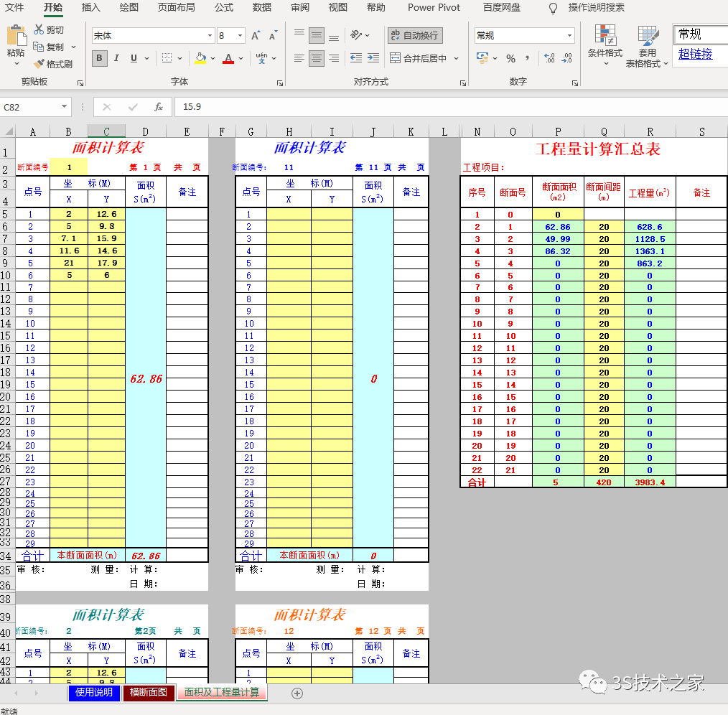This screenshot has width=728, height=715.
Task: Switch to the 横断面图 sheet tab
Action: pos(149,692)
